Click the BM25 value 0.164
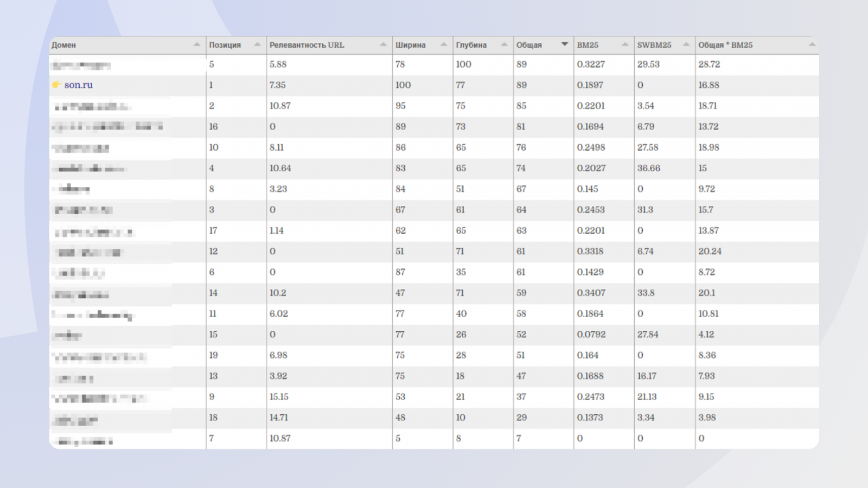Image resolution: width=868 pixels, height=488 pixels. point(588,355)
